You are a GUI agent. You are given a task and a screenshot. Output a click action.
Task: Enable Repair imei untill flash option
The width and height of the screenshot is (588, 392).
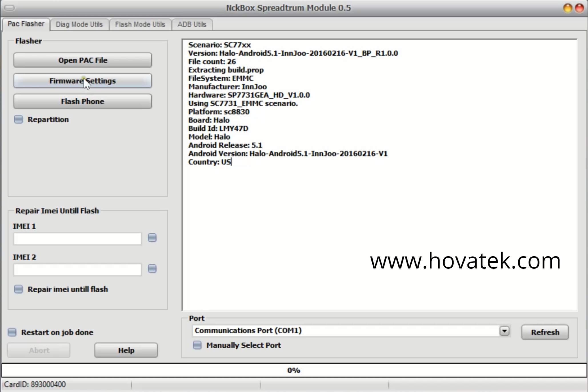click(19, 289)
